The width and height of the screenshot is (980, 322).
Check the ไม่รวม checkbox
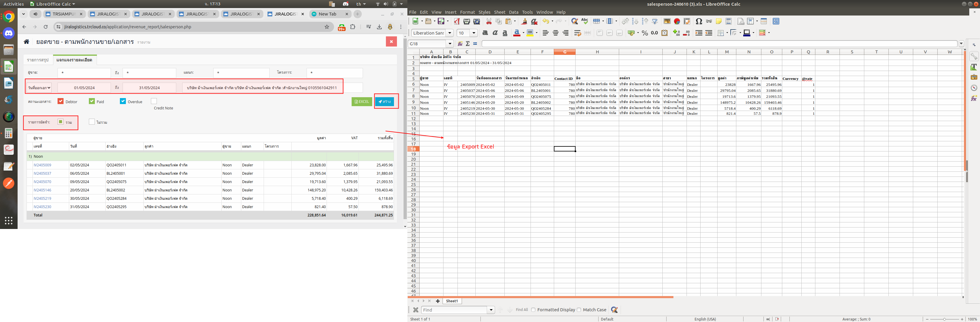point(92,122)
